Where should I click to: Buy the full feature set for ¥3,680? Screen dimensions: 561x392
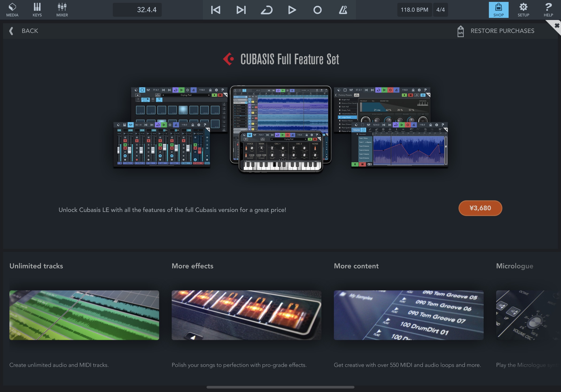[x=480, y=208]
